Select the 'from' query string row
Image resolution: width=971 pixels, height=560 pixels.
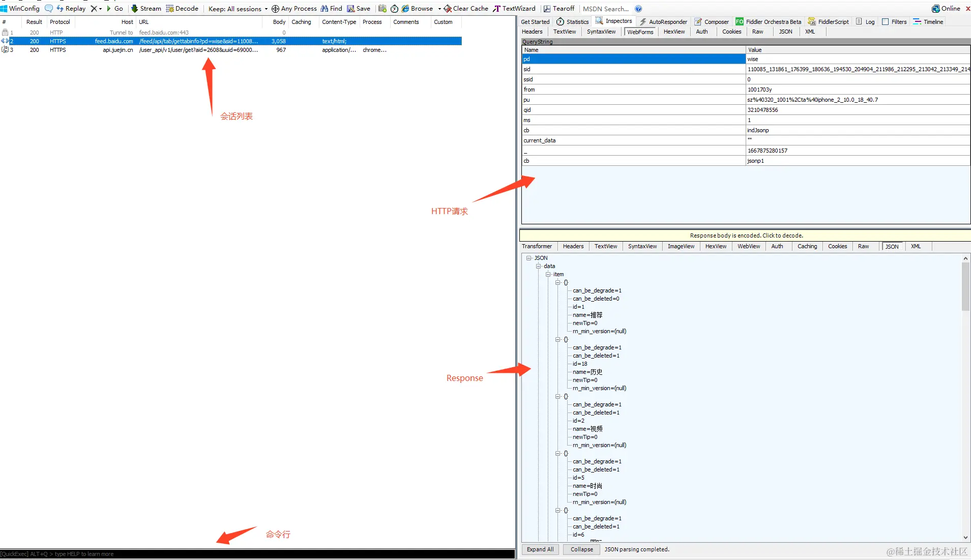746,90
